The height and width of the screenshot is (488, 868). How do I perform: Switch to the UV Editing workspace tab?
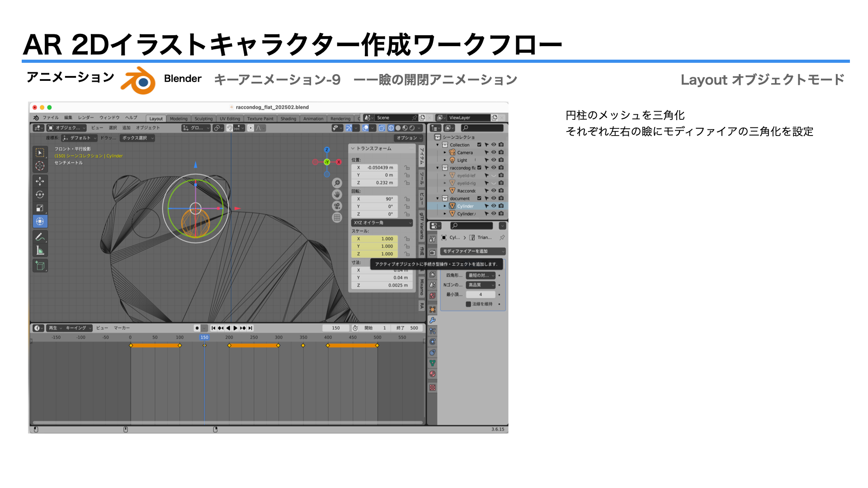click(230, 119)
